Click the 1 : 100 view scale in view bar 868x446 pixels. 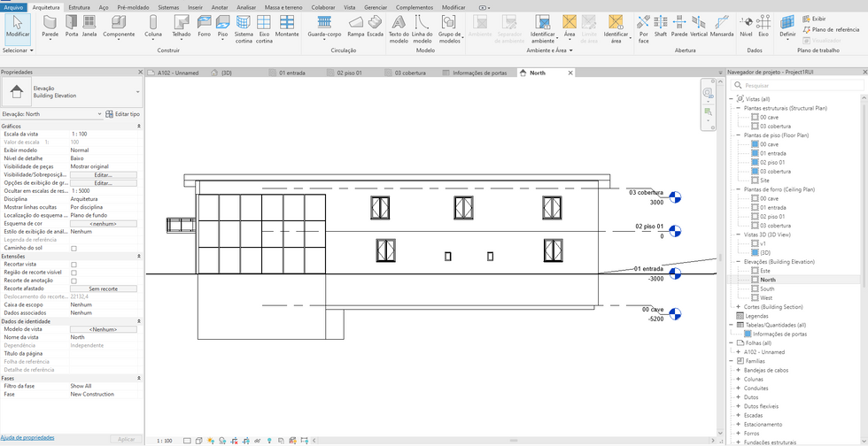pyautogui.click(x=164, y=441)
